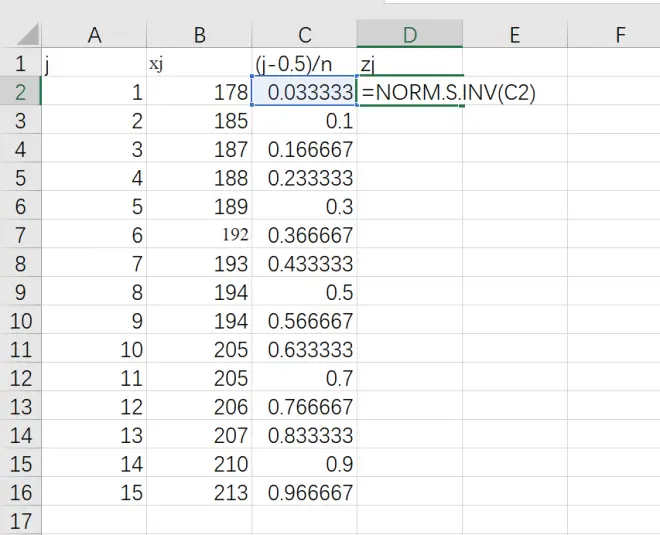Select cell containing 188
660x535 pixels.
pyautogui.click(x=200, y=177)
